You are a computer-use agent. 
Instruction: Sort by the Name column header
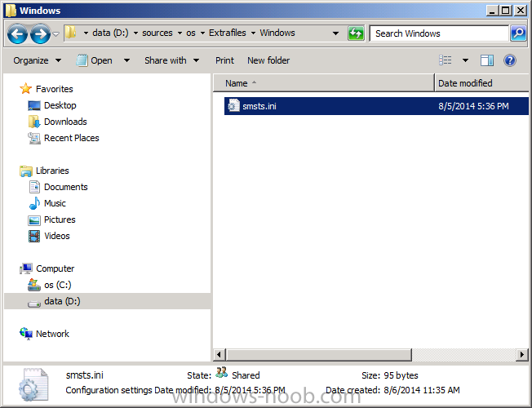point(324,83)
